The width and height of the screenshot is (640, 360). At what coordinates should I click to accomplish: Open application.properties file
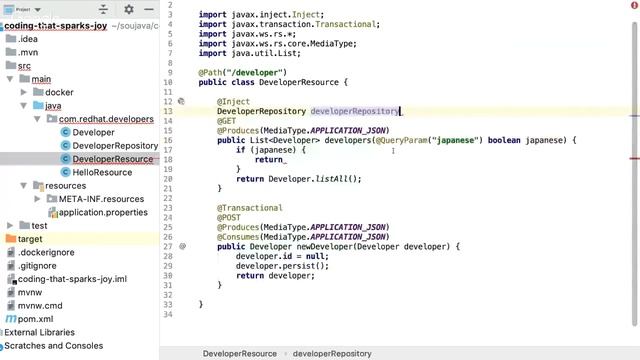(x=103, y=212)
